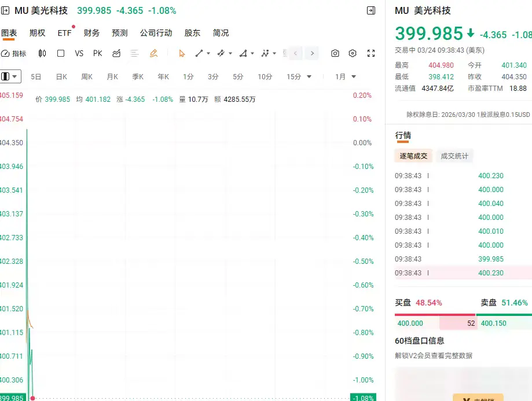Select the wave pattern drawing tool
532x401 pixels.
(265, 53)
